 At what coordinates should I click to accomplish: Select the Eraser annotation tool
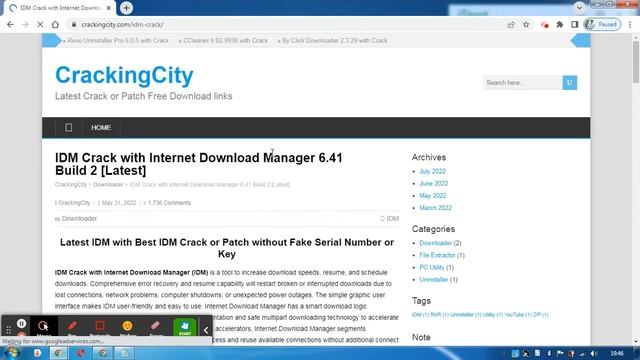pyautogui.click(x=156, y=326)
